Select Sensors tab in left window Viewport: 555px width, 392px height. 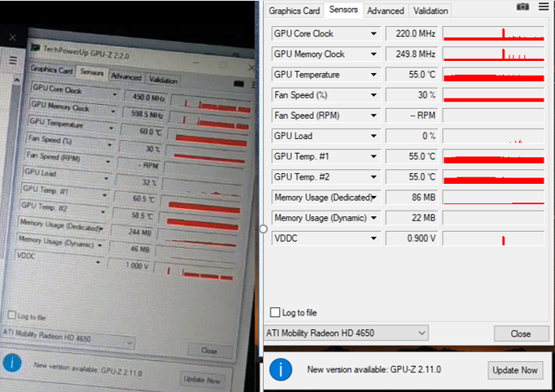coord(91,72)
